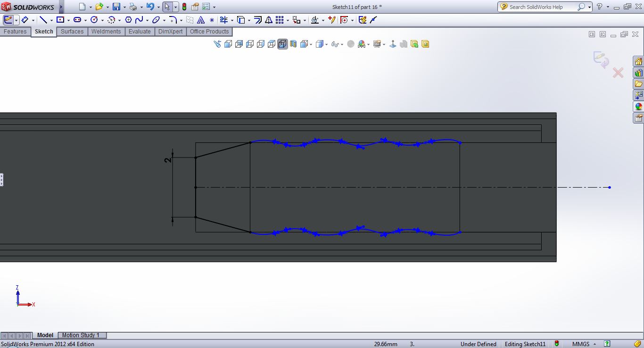Screen dimensions: 644x348
Task: Click the Trim Entities tool
Action: click(223, 20)
